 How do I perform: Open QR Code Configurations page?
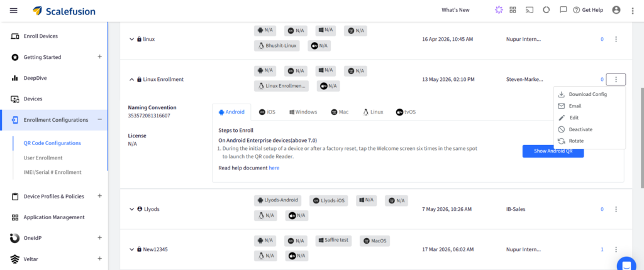[x=52, y=143]
